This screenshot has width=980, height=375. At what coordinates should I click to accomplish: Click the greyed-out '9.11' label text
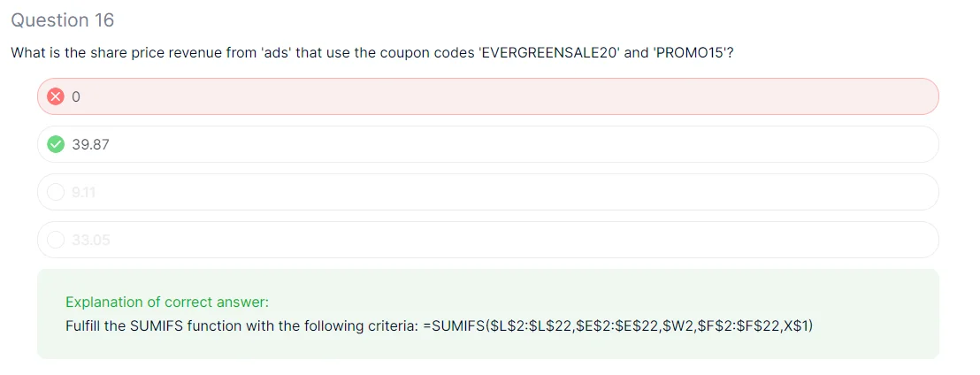pyautogui.click(x=85, y=193)
